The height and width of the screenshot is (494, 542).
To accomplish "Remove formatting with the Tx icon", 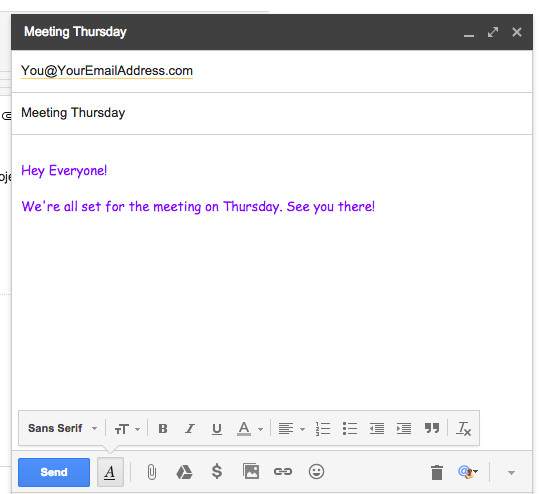I will point(463,429).
